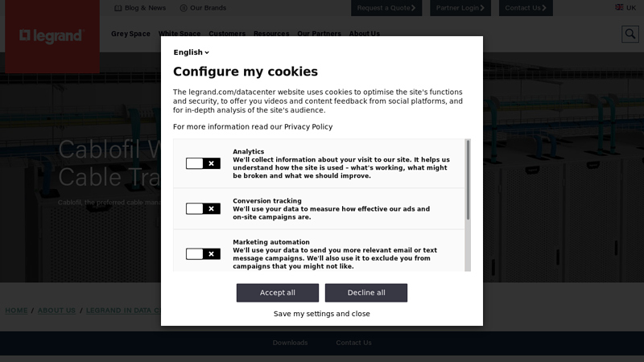The height and width of the screenshot is (362, 644).
Task: Expand the Grey Space menu
Action: click(x=130, y=34)
